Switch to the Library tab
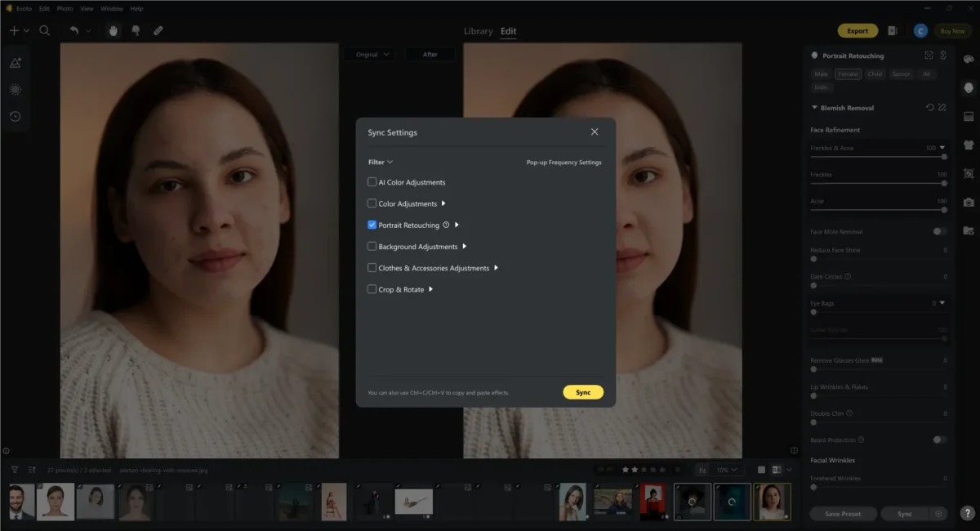Image resolution: width=980 pixels, height=531 pixels. (479, 31)
